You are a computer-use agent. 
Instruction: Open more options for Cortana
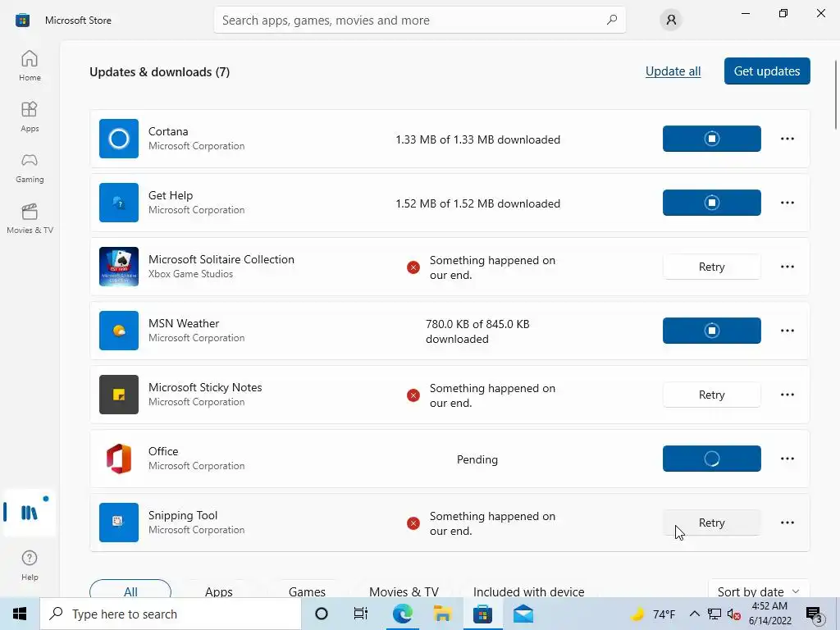(x=787, y=139)
